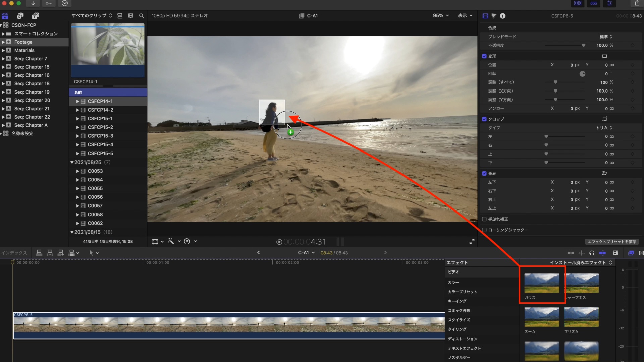Screen dimensions: 644x362
Task: Select the ディストーション effects category
Action: click(x=463, y=339)
